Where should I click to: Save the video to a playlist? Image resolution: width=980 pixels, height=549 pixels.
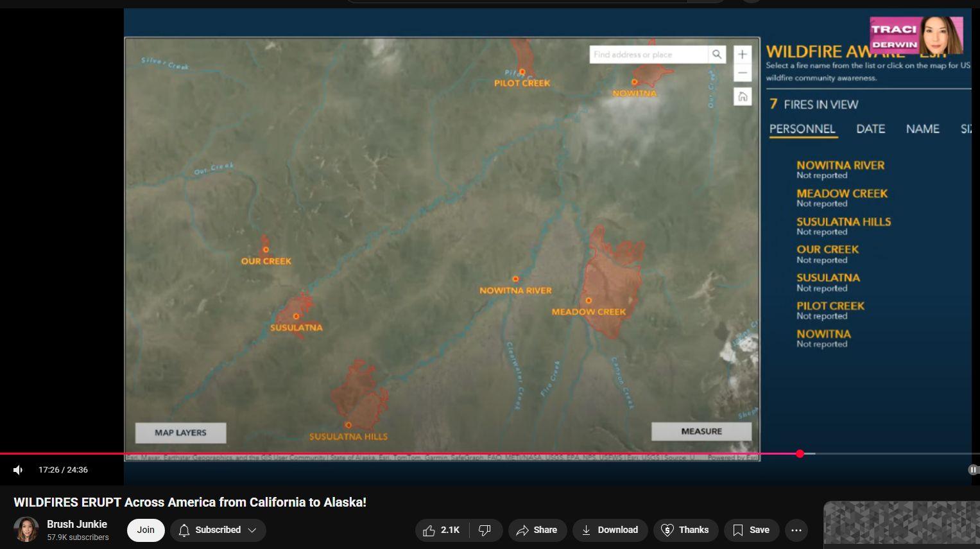pos(751,530)
